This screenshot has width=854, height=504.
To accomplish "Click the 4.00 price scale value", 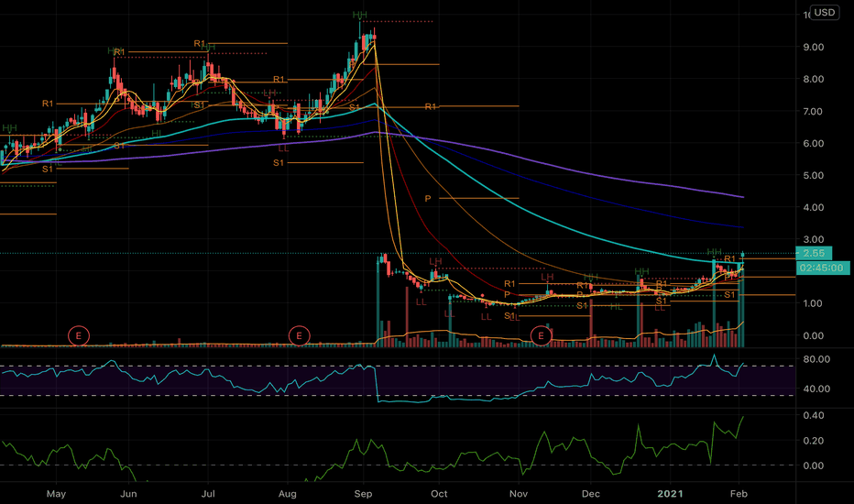I will [813, 208].
